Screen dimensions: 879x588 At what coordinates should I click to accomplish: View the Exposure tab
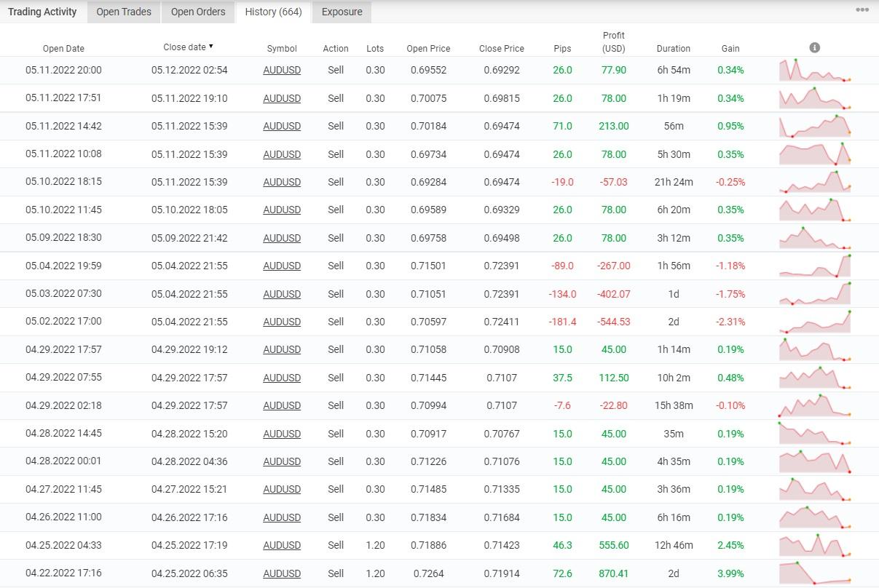click(x=342, y=12)
